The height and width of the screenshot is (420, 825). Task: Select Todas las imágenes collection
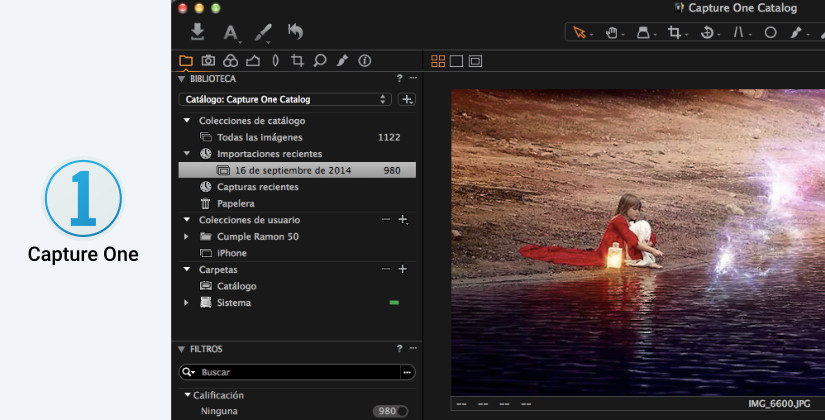pos(259,137)
